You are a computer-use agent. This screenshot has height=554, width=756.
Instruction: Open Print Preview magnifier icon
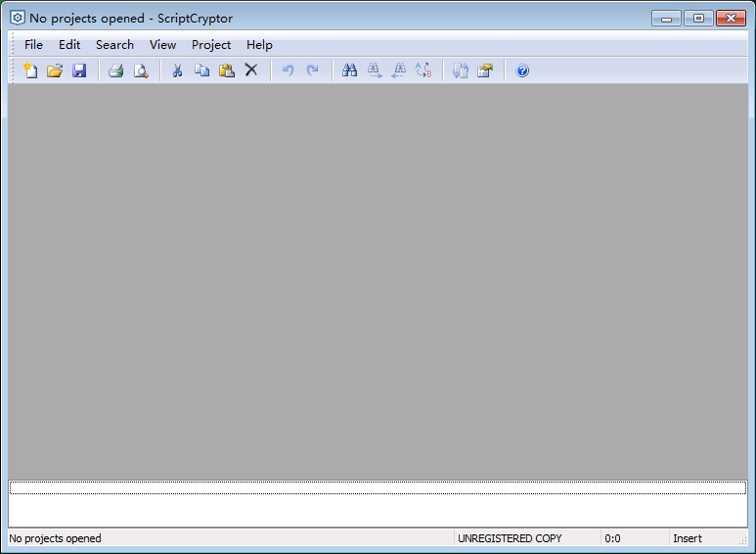click(x=141, y=70)
